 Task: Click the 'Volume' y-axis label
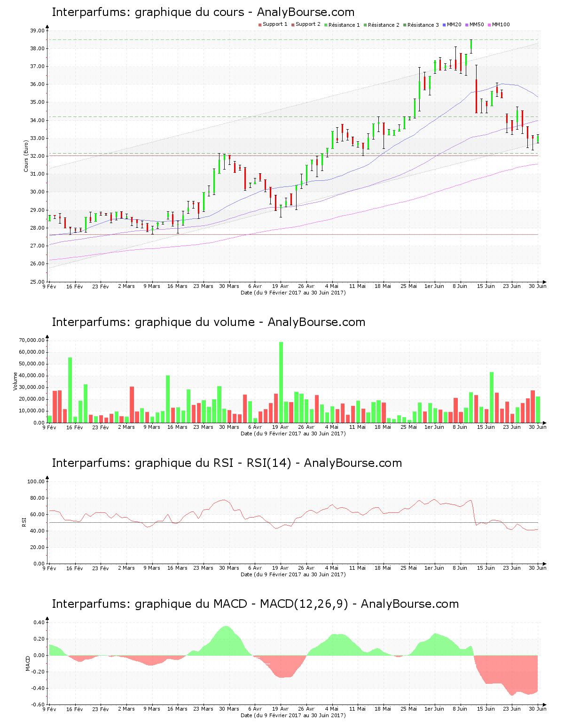pyautogui.click(x=15, y=381)
